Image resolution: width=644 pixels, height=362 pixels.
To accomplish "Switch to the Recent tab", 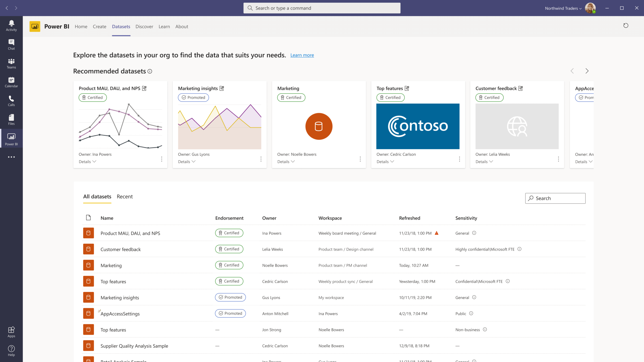I will coord(125,197).
